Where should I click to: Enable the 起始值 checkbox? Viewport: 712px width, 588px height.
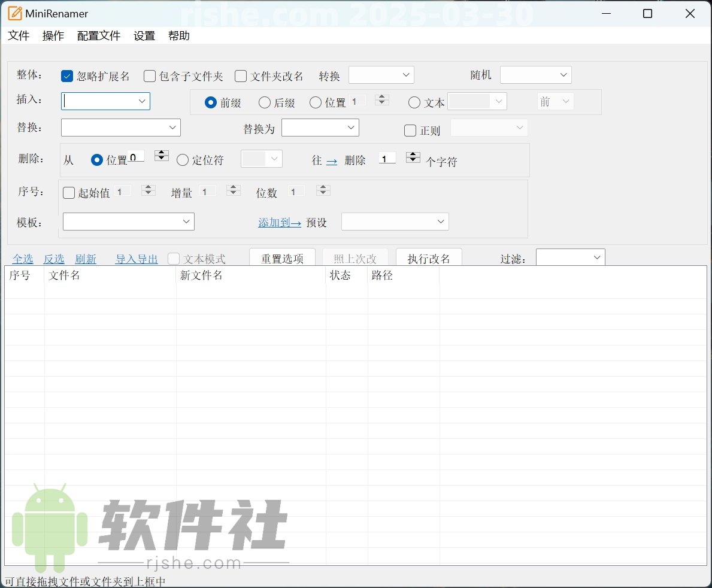[x=69, y=193]
